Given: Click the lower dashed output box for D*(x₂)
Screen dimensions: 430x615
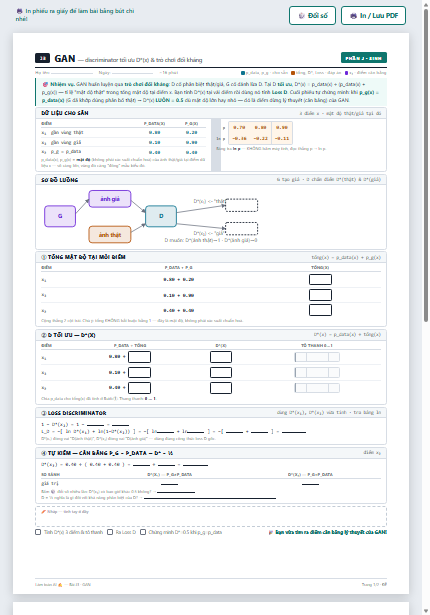Looking at the screenshot, I should 242,229.
